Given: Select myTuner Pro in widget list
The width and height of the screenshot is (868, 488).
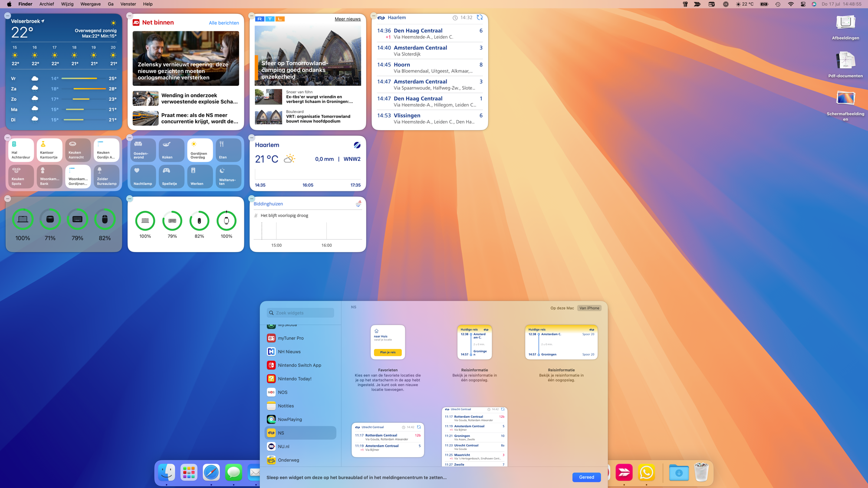Looking at the screenshot, I should tap(300, 338).
